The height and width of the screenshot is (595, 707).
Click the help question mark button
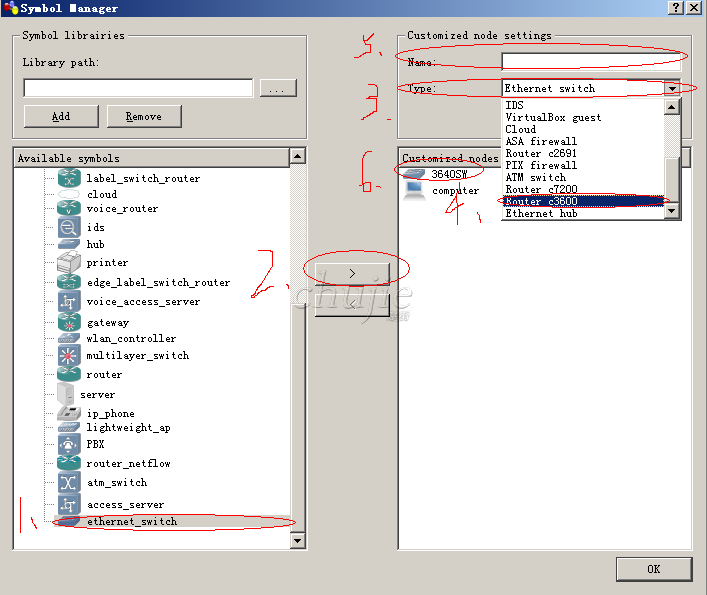[x=675, y=8]
